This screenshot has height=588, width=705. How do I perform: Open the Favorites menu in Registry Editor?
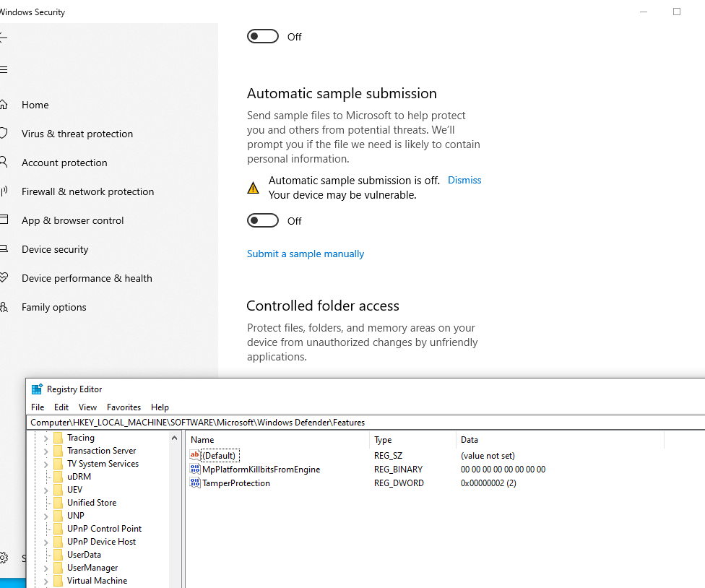[x=124, y=407]
